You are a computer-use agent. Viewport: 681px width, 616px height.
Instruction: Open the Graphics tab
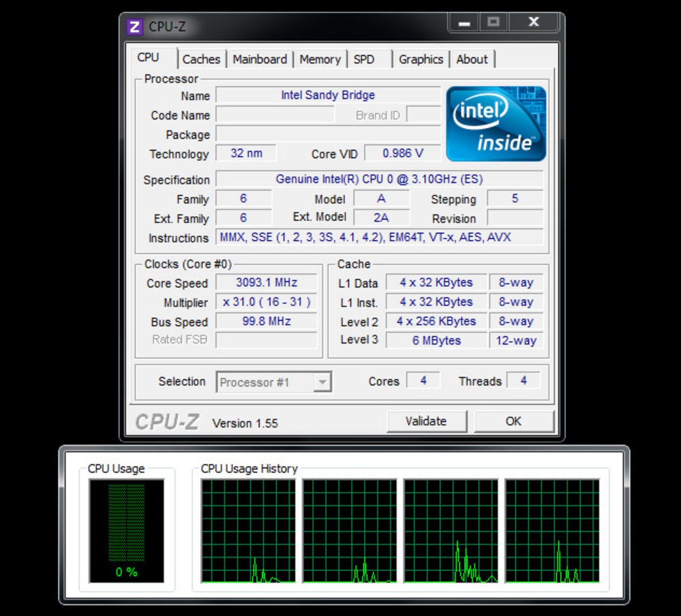[x=421, y=59]
